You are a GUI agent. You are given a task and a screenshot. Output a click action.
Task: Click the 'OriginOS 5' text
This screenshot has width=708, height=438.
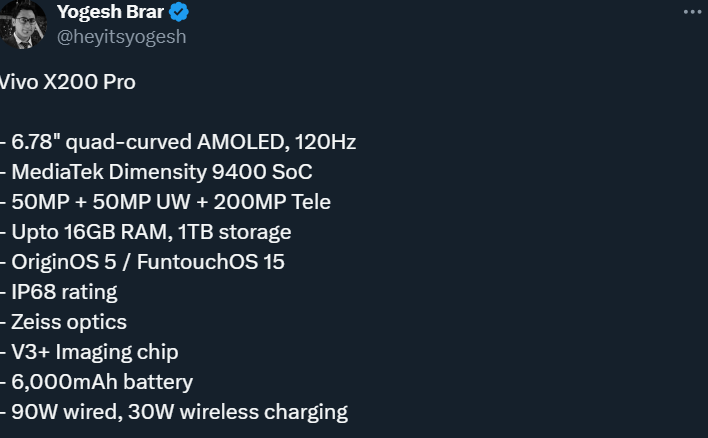coord(64,262)
